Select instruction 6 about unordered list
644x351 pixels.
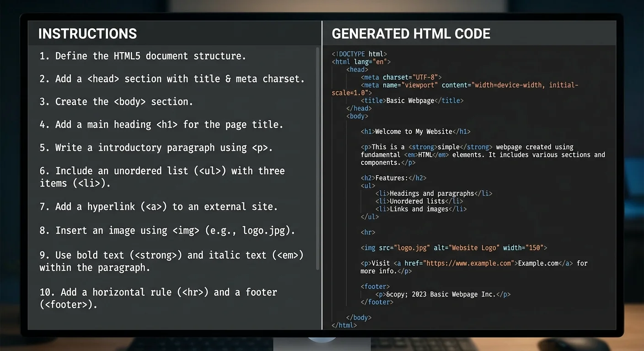162,177
